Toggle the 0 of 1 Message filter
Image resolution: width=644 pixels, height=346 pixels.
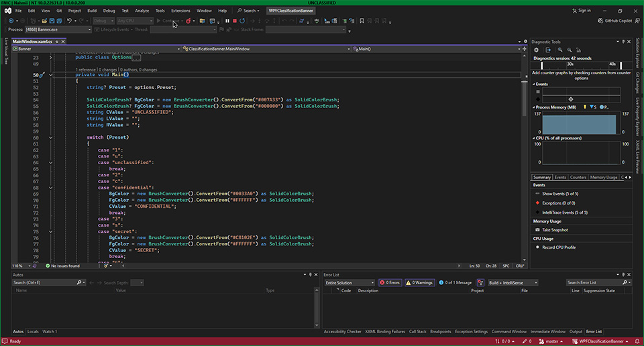(x=455, y=282)
